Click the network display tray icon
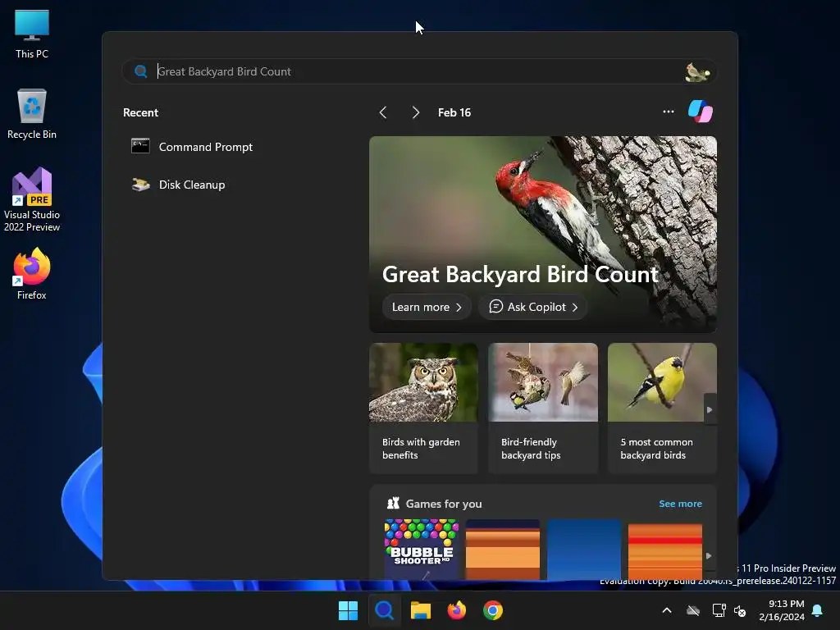This screenshot has height=630, width=840. (x=719, y=610)
